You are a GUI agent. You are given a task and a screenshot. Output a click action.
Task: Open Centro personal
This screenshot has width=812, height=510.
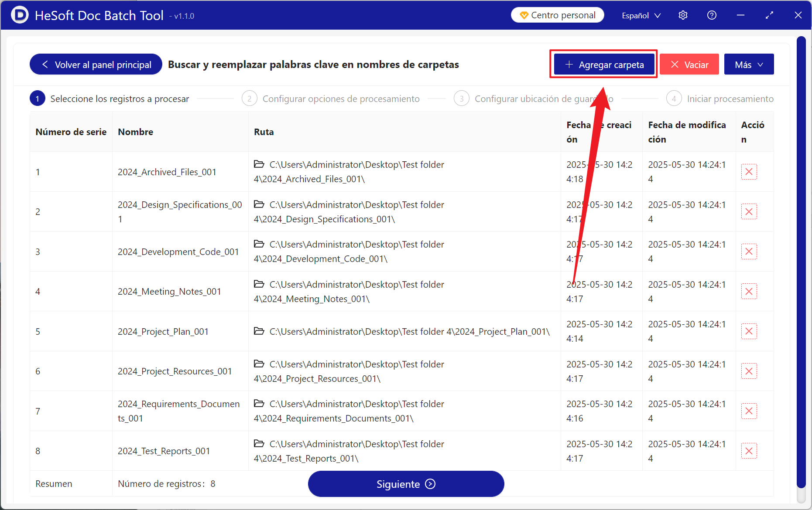pyautogui.click(x=558, y=15)
